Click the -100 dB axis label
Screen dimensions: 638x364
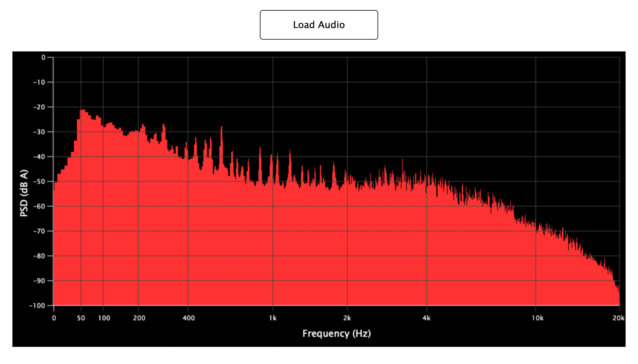tap(37, 305)
